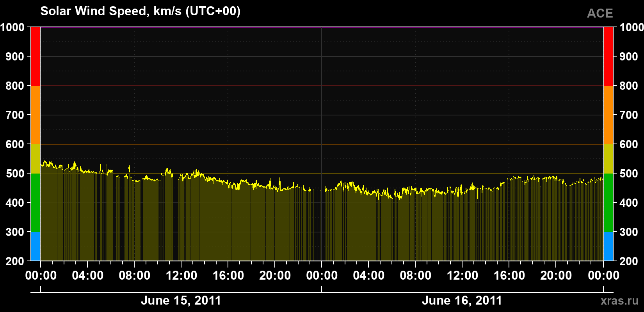
Task: Click the 20:00 June 16 time label
Action: (556, 276)
